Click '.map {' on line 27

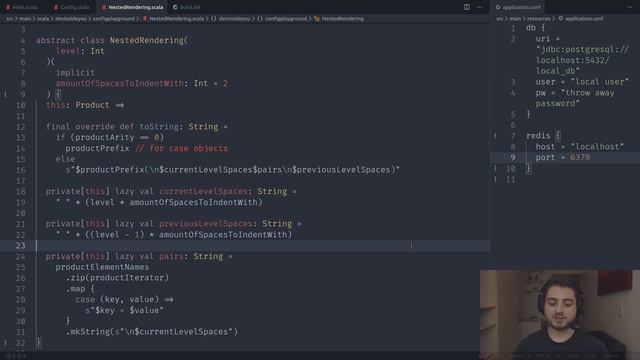[x=80, y=289]
